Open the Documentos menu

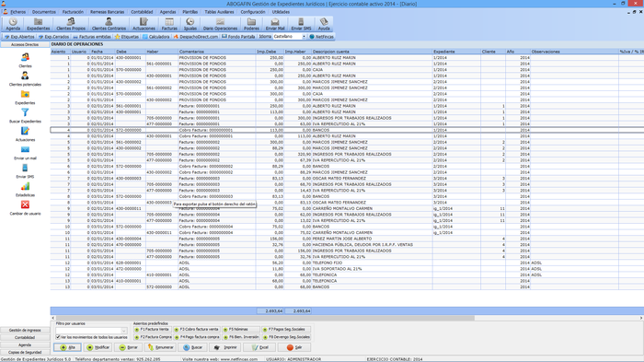(43, 12)
